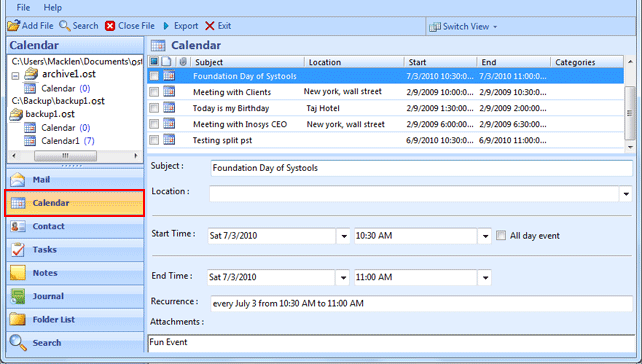
Task: Click the green Journal icon
Action: [x=18, y=296]
